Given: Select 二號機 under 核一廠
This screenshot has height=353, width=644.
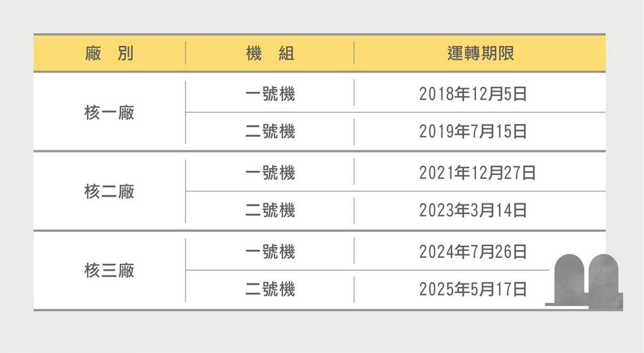Looking at the screenshot, I should pyautogui.click(x=270, y=131).
